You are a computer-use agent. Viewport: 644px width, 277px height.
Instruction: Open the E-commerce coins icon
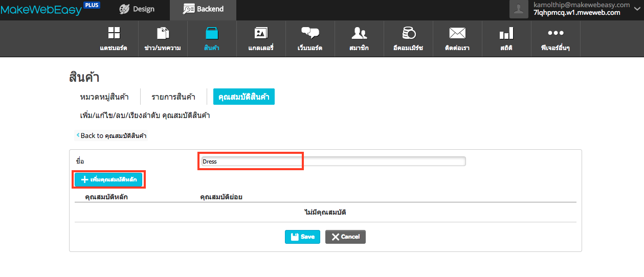(408, 34)
